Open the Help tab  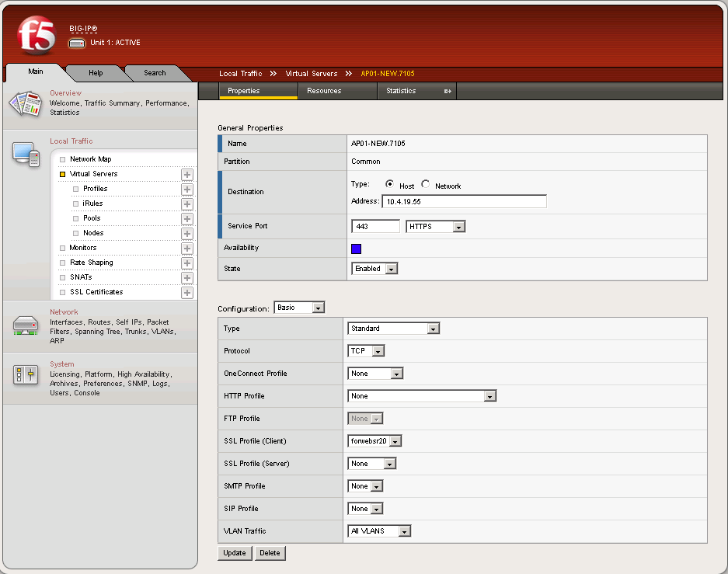tap(96, 73)
